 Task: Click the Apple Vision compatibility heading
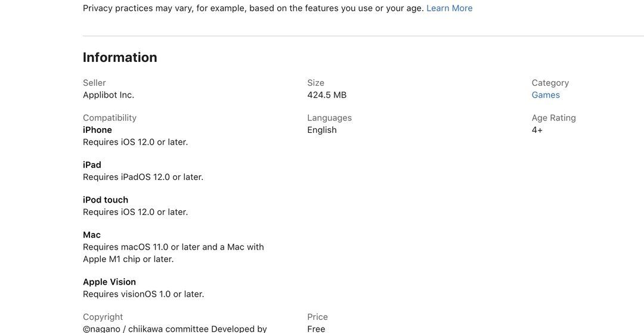[x=109, y=282]
